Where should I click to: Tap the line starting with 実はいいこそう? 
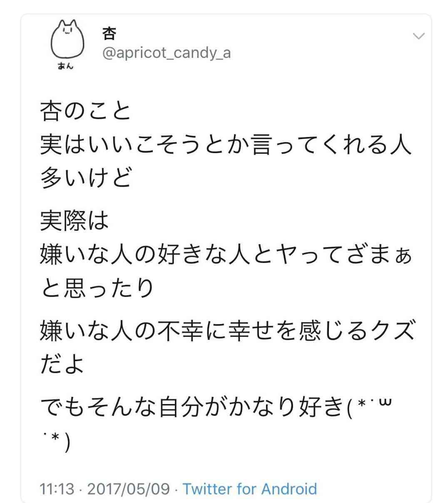[x=226, y=144]
